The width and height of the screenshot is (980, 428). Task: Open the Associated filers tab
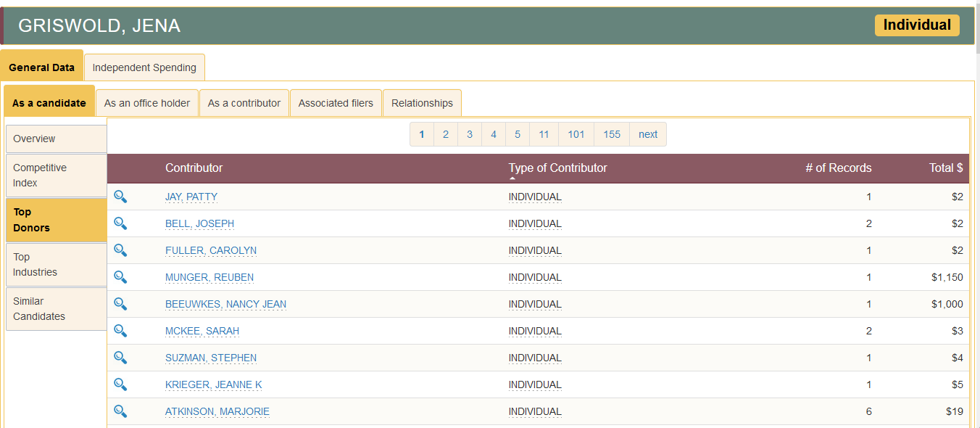tap(336, 103)
